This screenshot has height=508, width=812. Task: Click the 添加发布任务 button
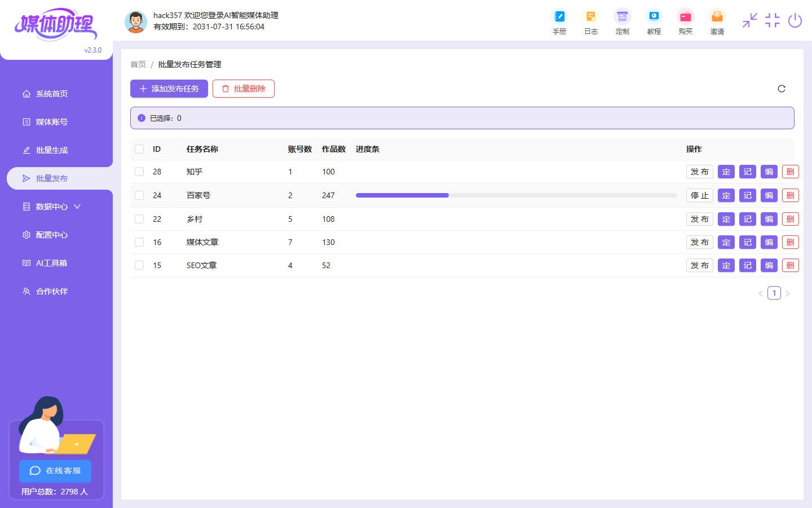[x=169, y=89]
